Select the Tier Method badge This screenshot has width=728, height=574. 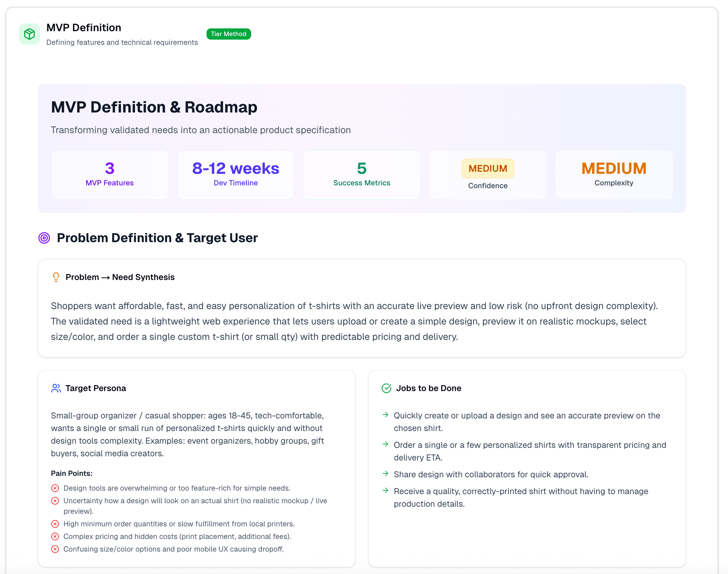pos(229,34)
